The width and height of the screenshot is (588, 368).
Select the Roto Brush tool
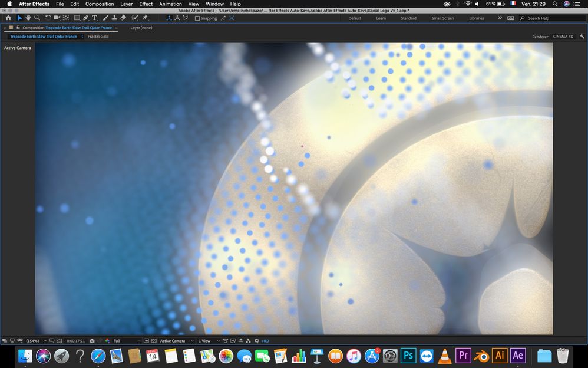pyautogui.click(x=134, y=18)
